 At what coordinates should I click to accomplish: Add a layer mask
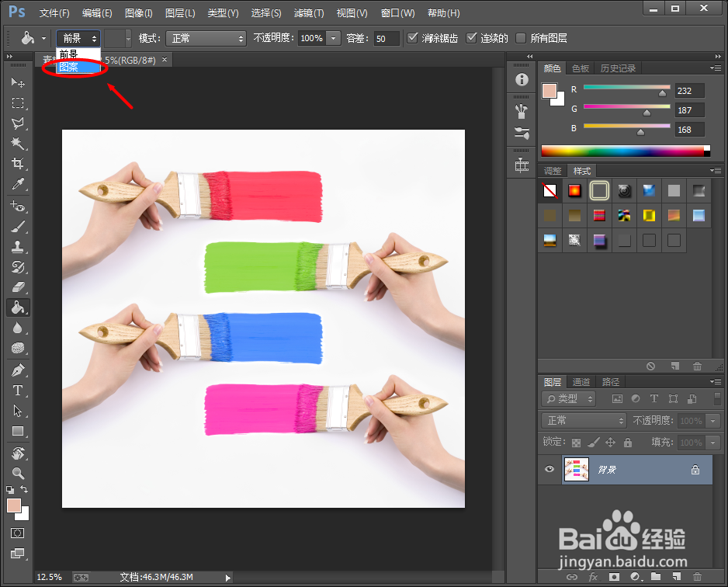[614, 577]
